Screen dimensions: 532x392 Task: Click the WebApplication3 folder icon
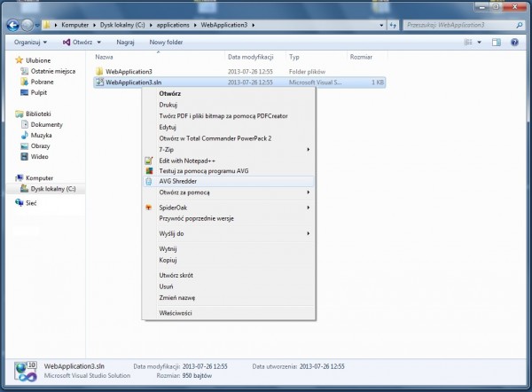pos(98,70)
